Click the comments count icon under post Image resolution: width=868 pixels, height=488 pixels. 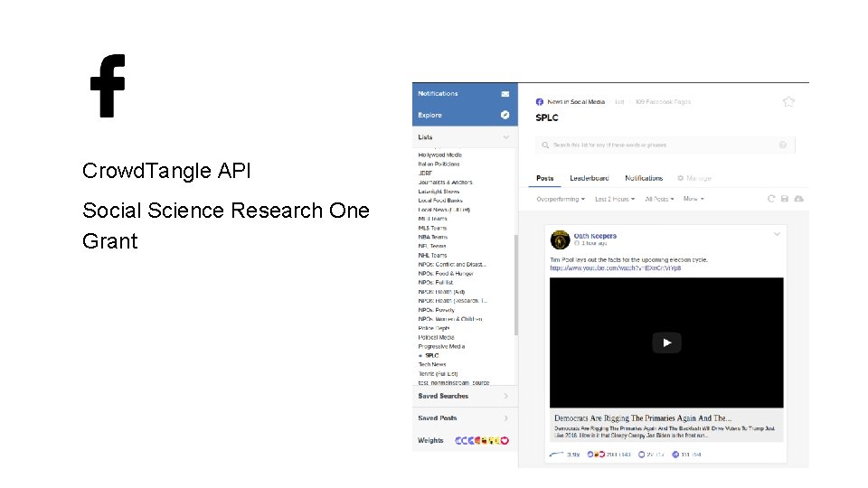642,455
